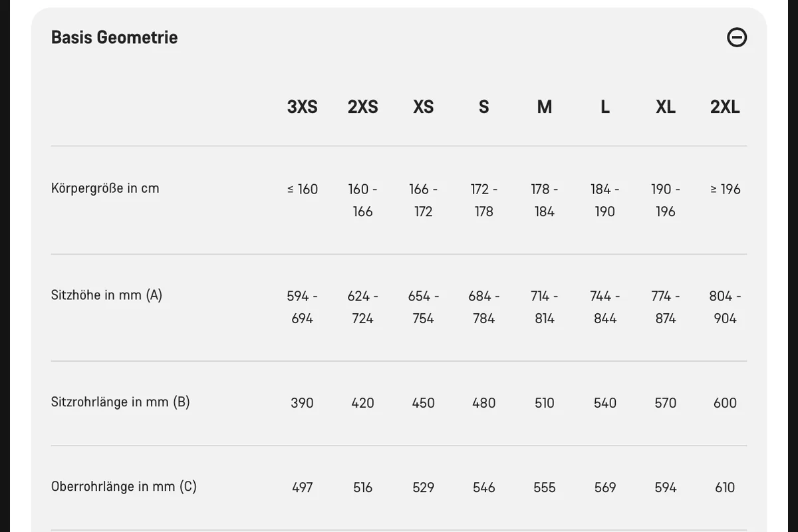Click top tube length value 569
This screenshot has width=798, height=532.
click(x=604, y=487)
